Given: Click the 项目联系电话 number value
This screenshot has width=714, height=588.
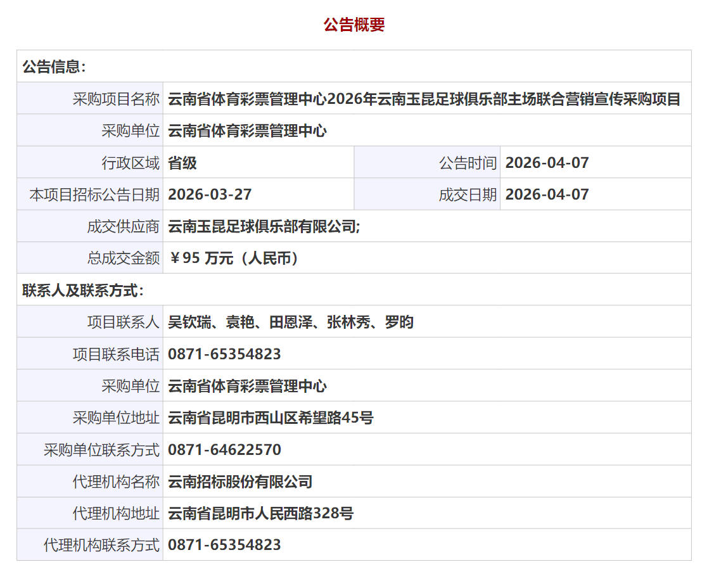Looking at the screenshot, I should [x=224, y=354].
